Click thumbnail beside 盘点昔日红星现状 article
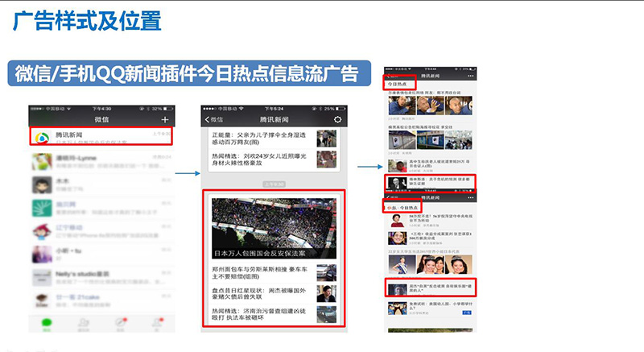 tap(327, 294)
